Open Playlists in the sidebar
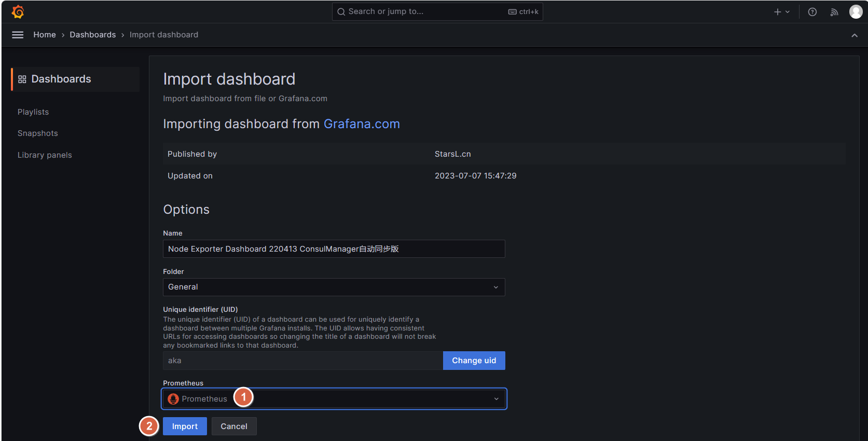The image size is (868, 441). pos(33,112)
